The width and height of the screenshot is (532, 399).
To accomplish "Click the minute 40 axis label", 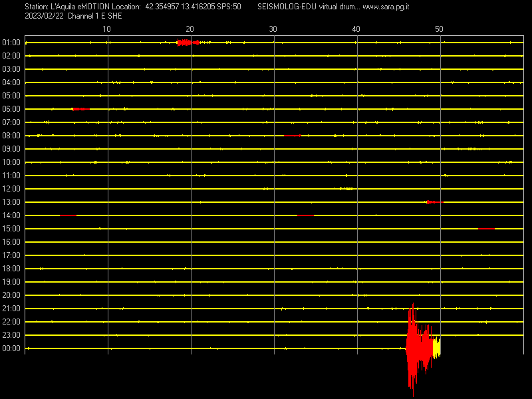I will click(356, 29).
